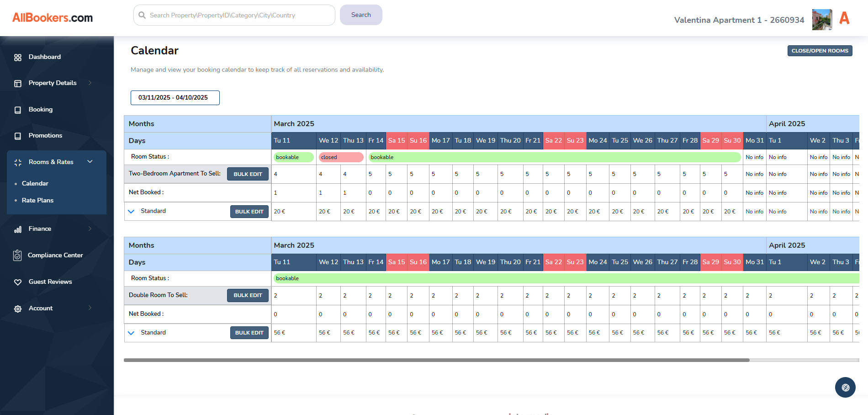868x415 pixels.
Task: Click the Guest Reviews heart icon
Action: pos(18,282)
